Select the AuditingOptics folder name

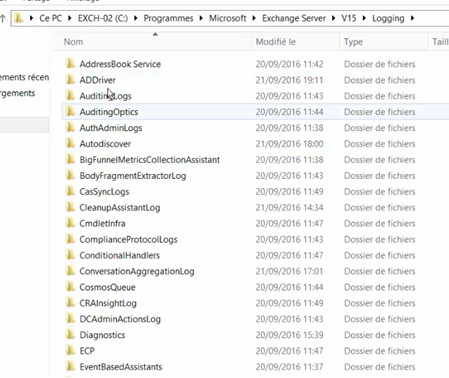[109, 112]
